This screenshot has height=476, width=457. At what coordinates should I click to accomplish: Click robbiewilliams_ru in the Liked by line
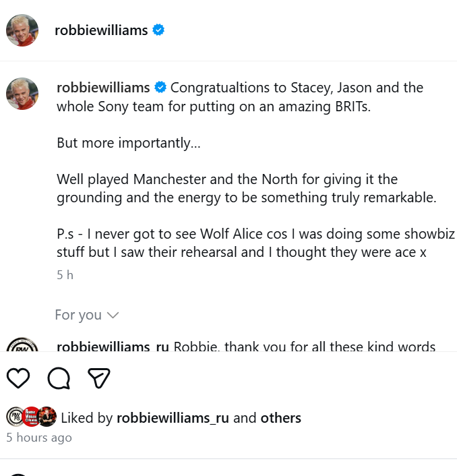(173, 418)
